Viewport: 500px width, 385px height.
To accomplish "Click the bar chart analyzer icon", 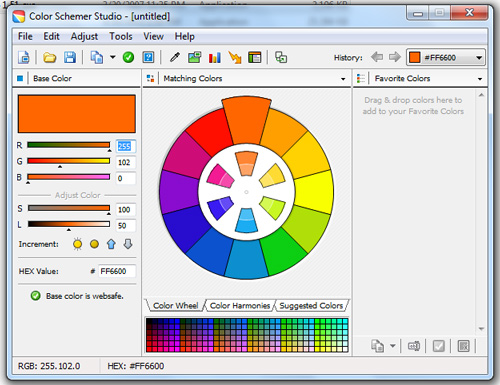I will pos(215,57).
